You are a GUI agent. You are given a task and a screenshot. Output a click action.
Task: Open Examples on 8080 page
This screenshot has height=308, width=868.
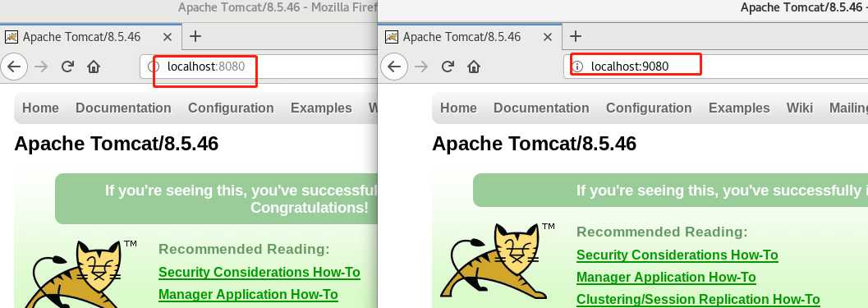321,108
